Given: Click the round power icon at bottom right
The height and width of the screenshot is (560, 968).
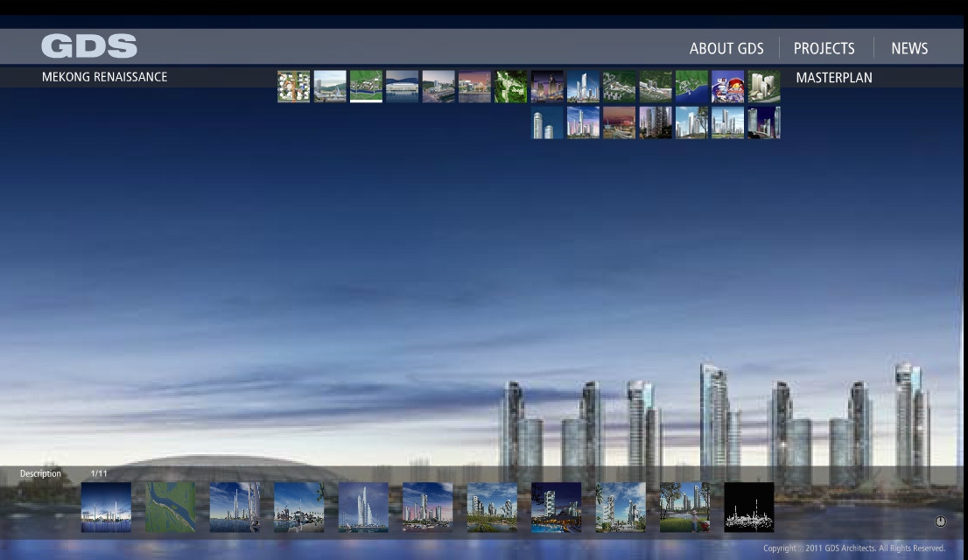Looking at the screenshot, I should pyautogui.click(x=940, y=521).
